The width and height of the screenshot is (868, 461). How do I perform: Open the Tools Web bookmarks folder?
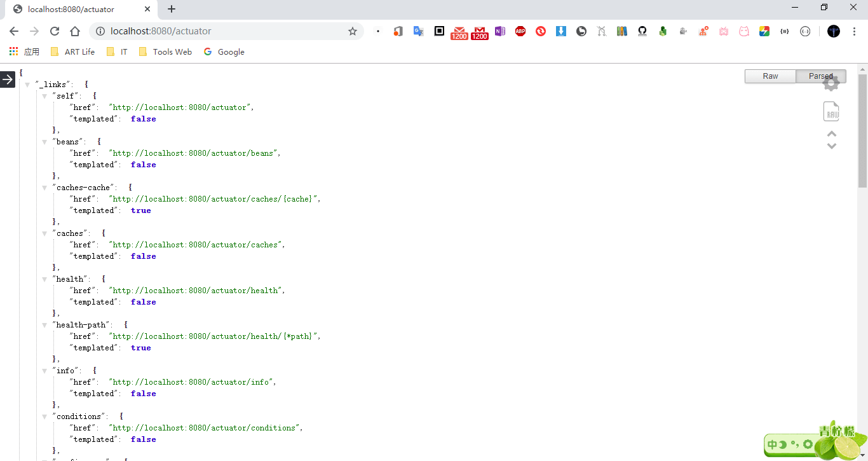(x=165, y=52)
